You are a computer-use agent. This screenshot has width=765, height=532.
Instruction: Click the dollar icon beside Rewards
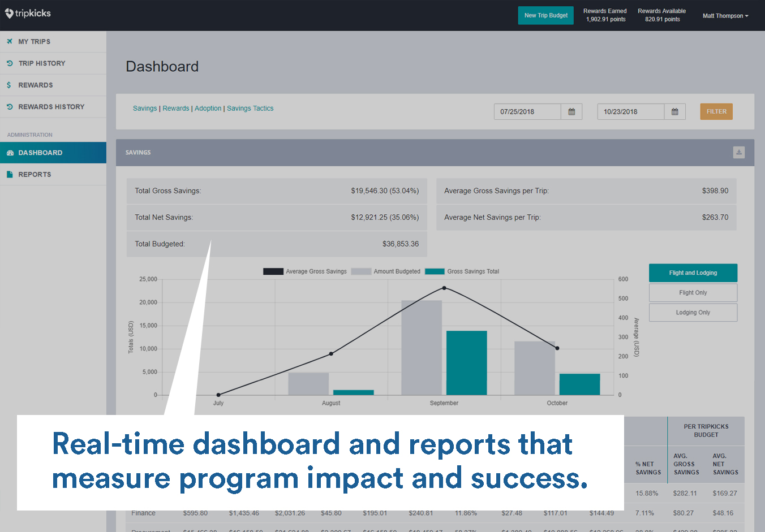(9, 85)
